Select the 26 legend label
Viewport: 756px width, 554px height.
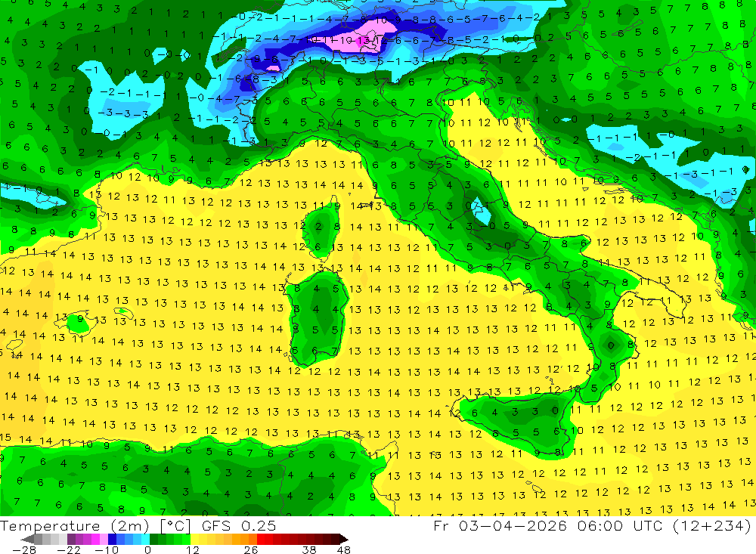click(251, 549)
